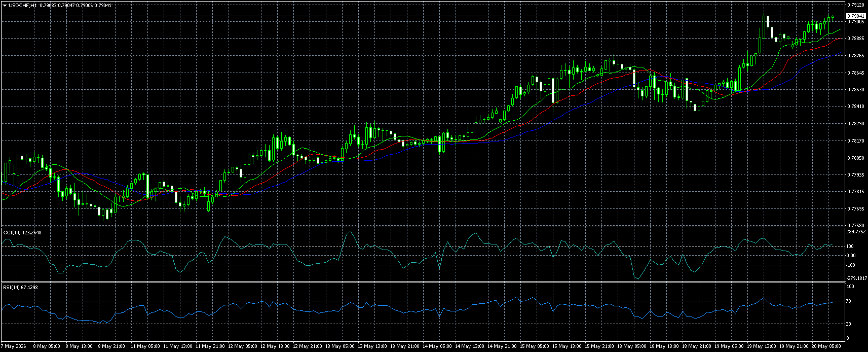Click the current price tag 0.79041

point(856,16)
